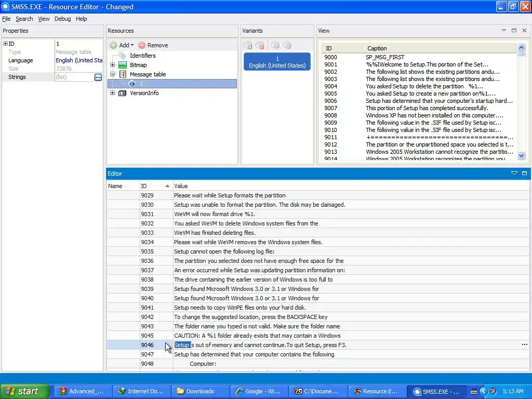Click the green Add resource icon
Viewport: 532px width, 399px height.
[x=113, y=45]
